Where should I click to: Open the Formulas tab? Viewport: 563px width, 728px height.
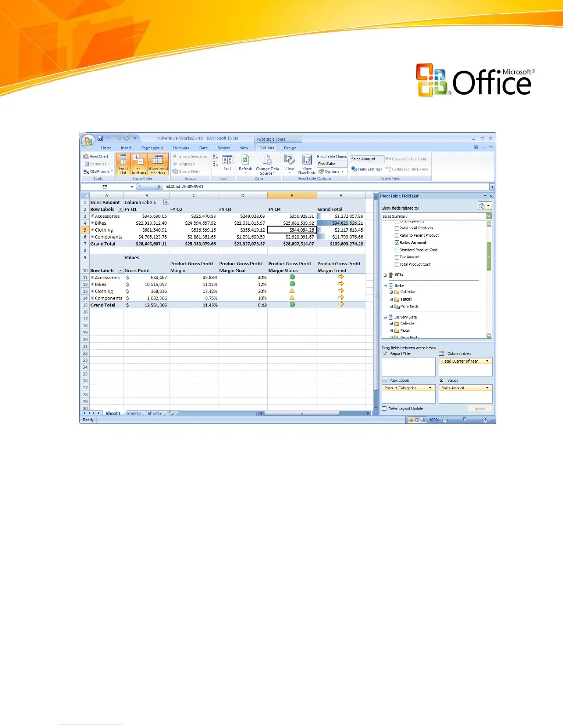click(x=181, y=148)
